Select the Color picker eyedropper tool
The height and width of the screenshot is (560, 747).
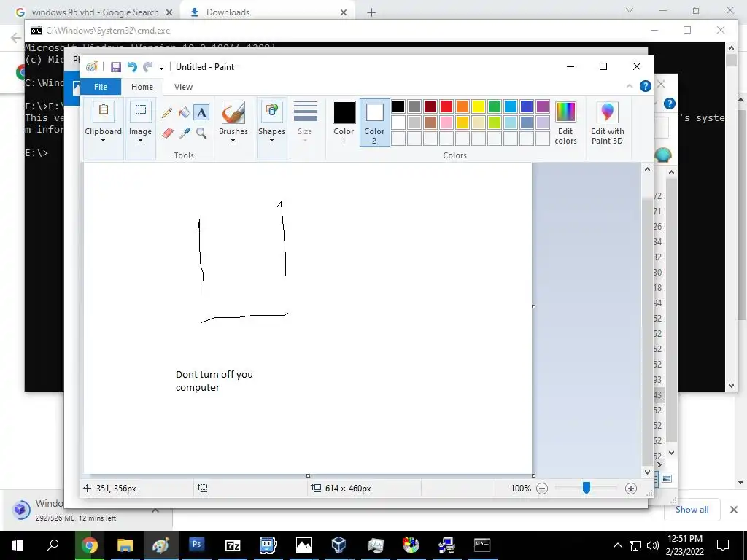pyautogui.click(x=185, y=133)
